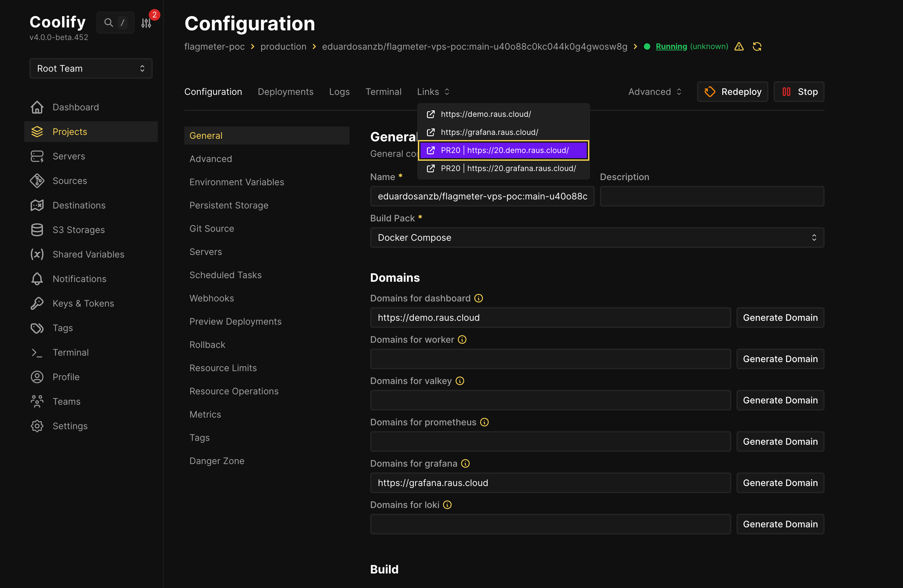This screenshot has width=903, height=588.
Task: Click the Description input field
Action: pos(712,196)
